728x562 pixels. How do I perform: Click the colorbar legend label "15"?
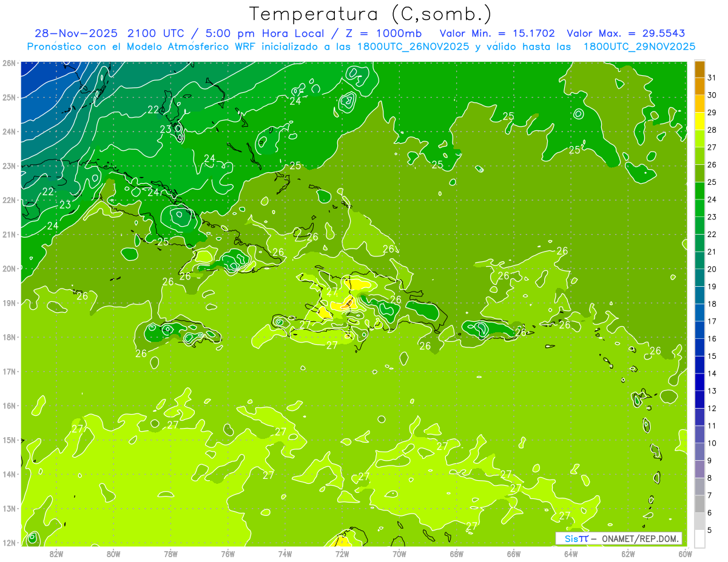[712, 356]
